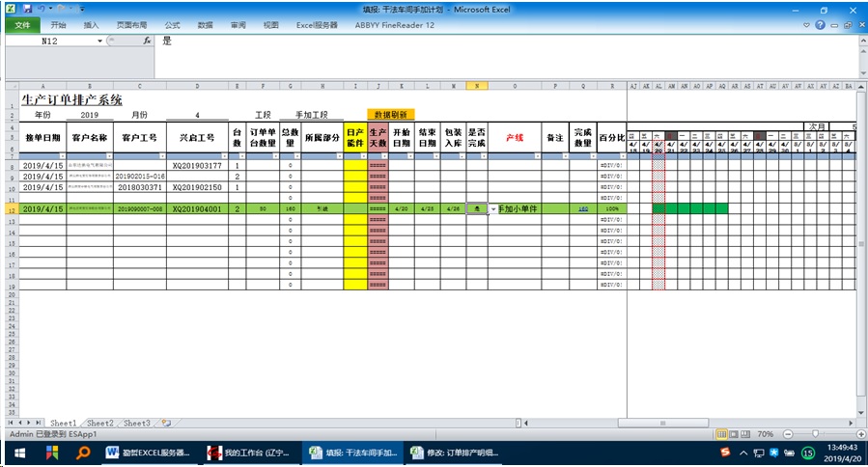
Task: Open the 文件 file menu
Action: pos(21,24)
